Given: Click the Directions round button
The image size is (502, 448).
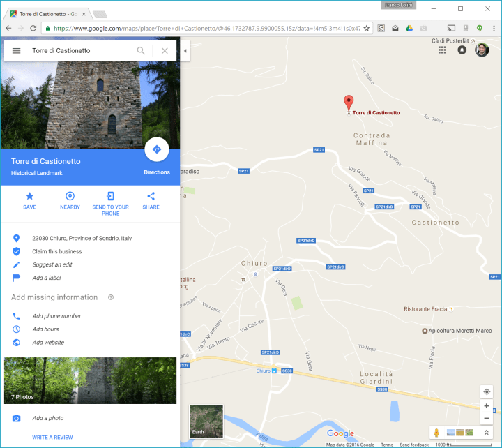Looking at the screenshot, I should tap(157, 149).
